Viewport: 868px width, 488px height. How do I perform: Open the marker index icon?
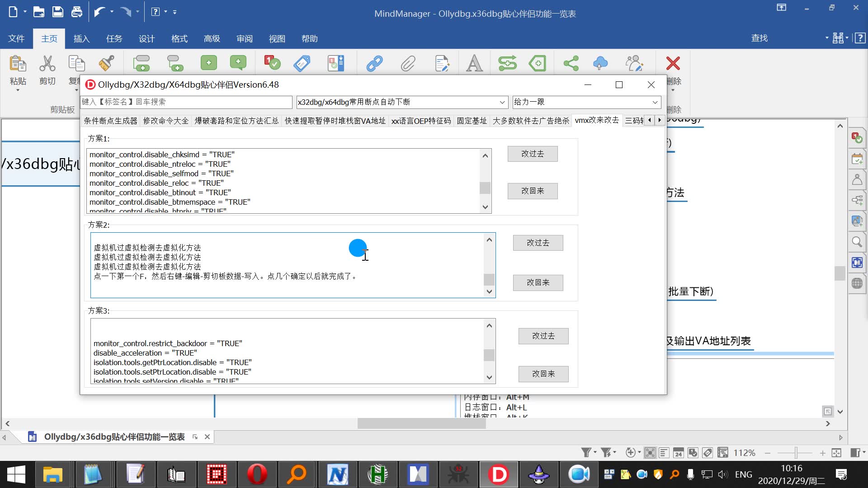pos(335,63)
